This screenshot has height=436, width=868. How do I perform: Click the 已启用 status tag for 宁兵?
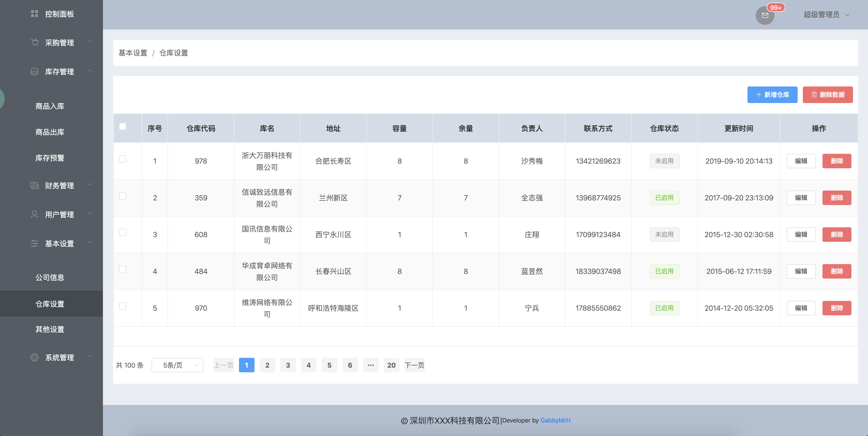[664, 308]
